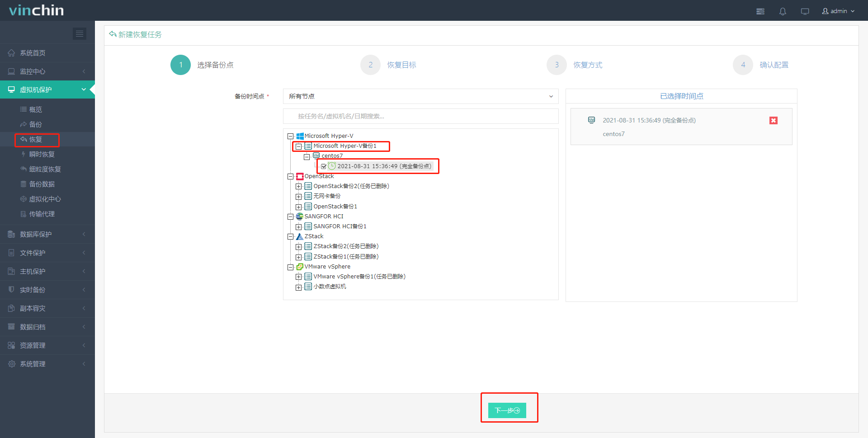Collapse the Microsoft Hyper-V tree node

pyautogui.click(x=291, y=136)
